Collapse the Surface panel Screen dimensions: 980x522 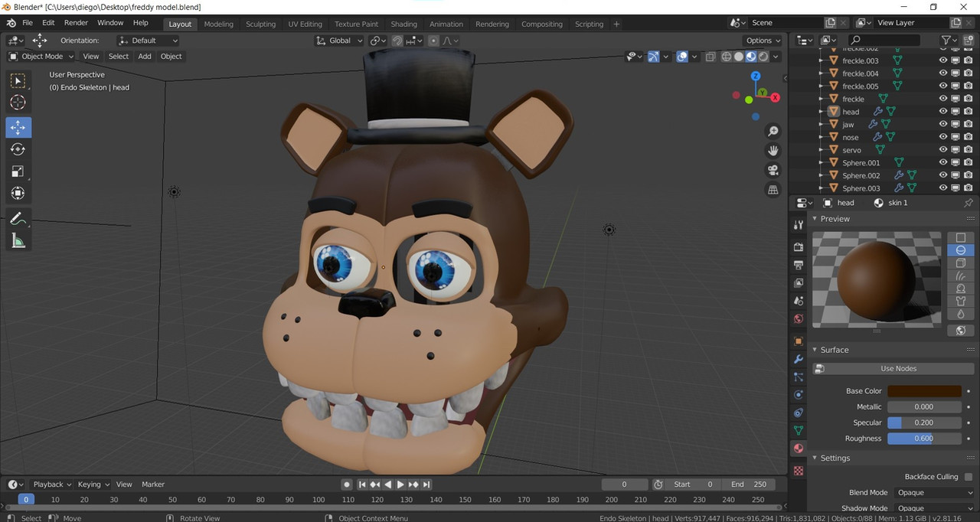tap(815, 350)
